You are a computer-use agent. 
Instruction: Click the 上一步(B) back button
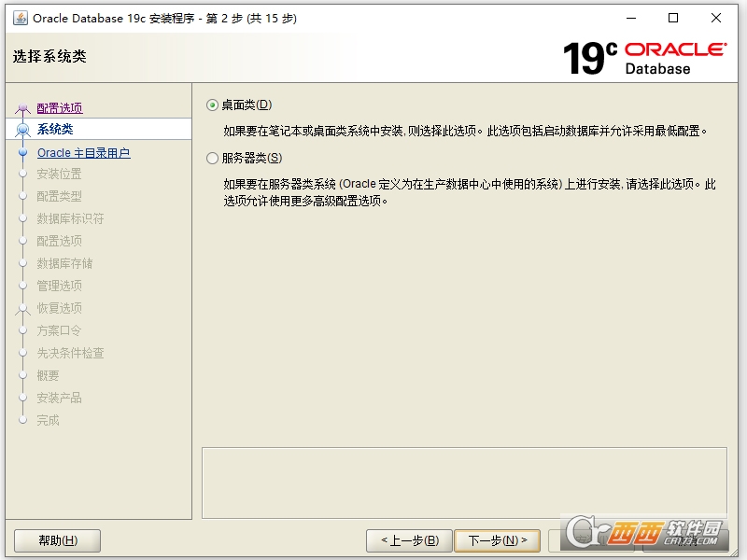pos(409,540)
